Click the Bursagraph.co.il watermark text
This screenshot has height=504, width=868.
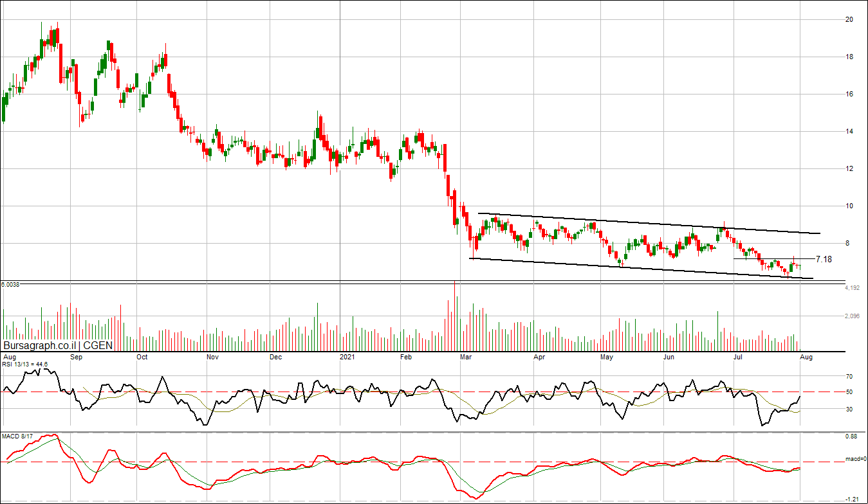pos(40,345)
